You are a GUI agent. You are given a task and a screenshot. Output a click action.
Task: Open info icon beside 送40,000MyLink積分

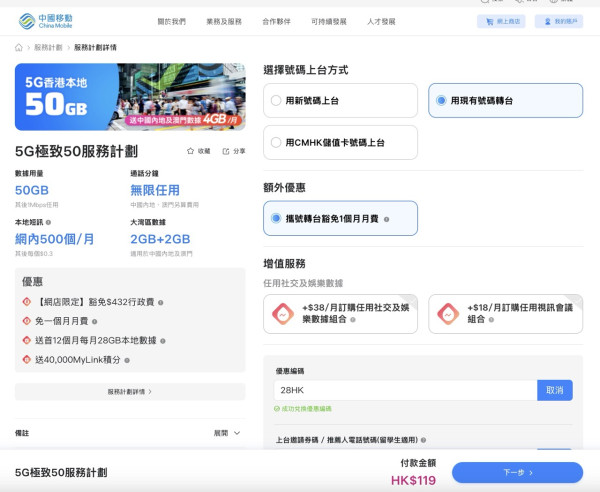click(x=127, y=360)
